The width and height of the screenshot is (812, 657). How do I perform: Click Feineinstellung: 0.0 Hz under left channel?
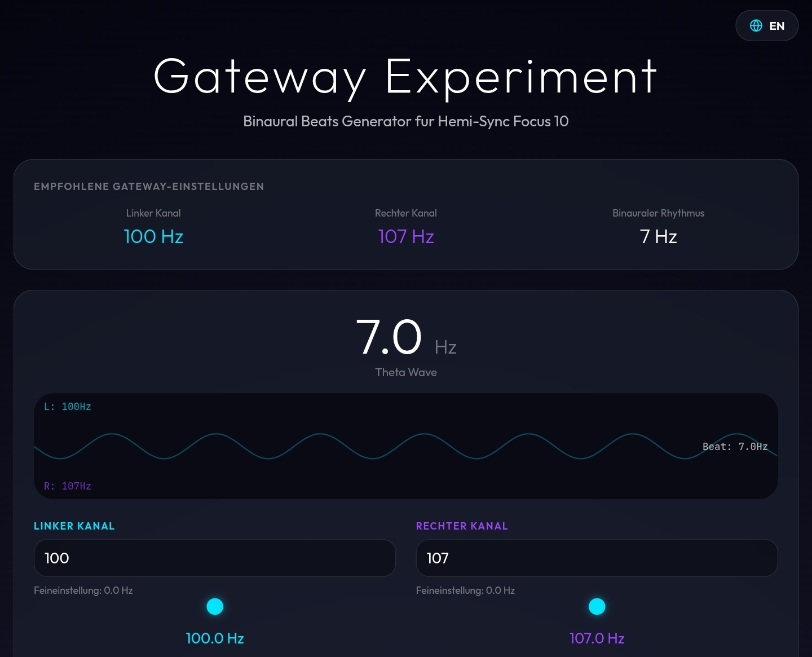83,590
